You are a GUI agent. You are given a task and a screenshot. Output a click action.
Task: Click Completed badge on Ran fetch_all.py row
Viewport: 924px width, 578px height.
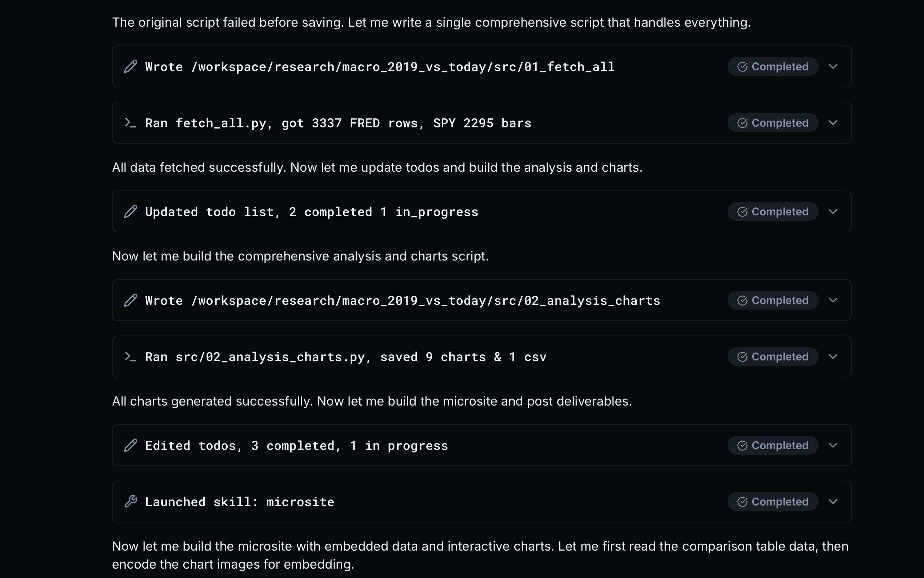point(772,123)
